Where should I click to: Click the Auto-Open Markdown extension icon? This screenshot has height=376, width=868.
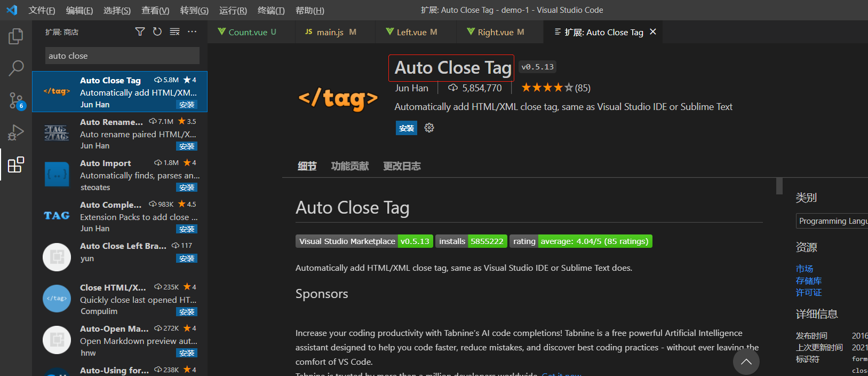(57, 340)
